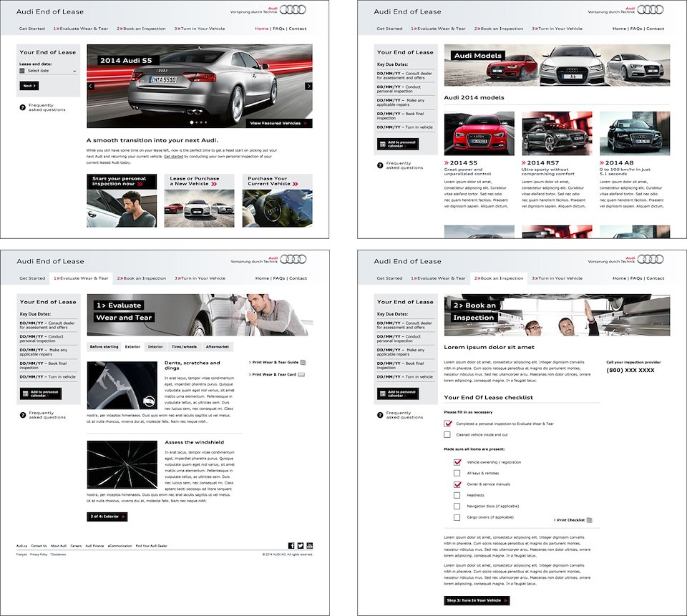687x616 pixels.
Task: Check the 'Cleaned vehicle inside and out' box
Action: [x=447, y=434]
